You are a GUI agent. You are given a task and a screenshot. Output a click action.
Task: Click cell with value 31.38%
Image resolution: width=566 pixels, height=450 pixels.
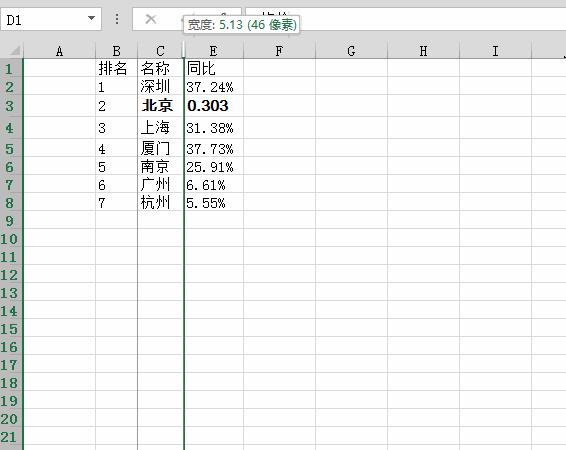click(x=214, y=127)
